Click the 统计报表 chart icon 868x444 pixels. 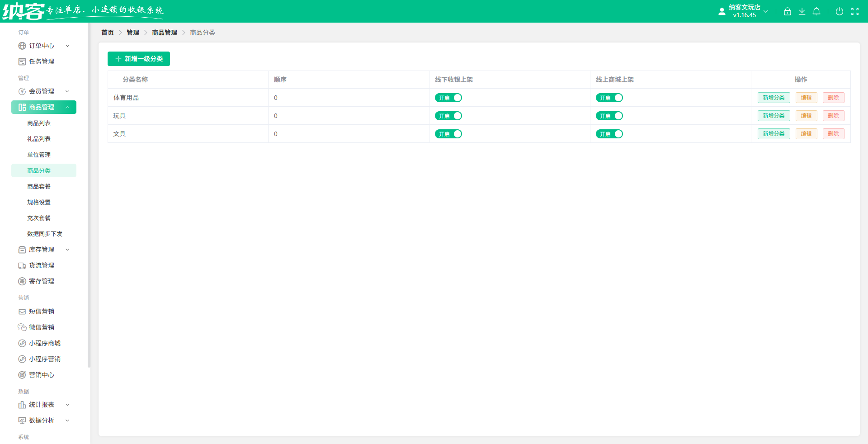22,405
